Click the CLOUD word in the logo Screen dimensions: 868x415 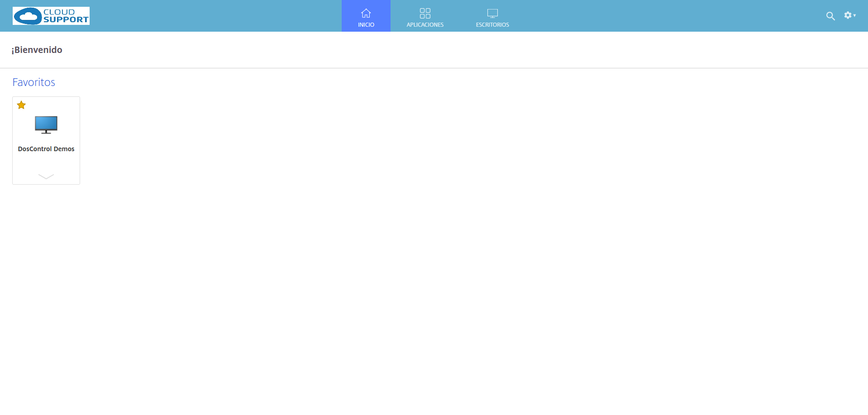59,12
